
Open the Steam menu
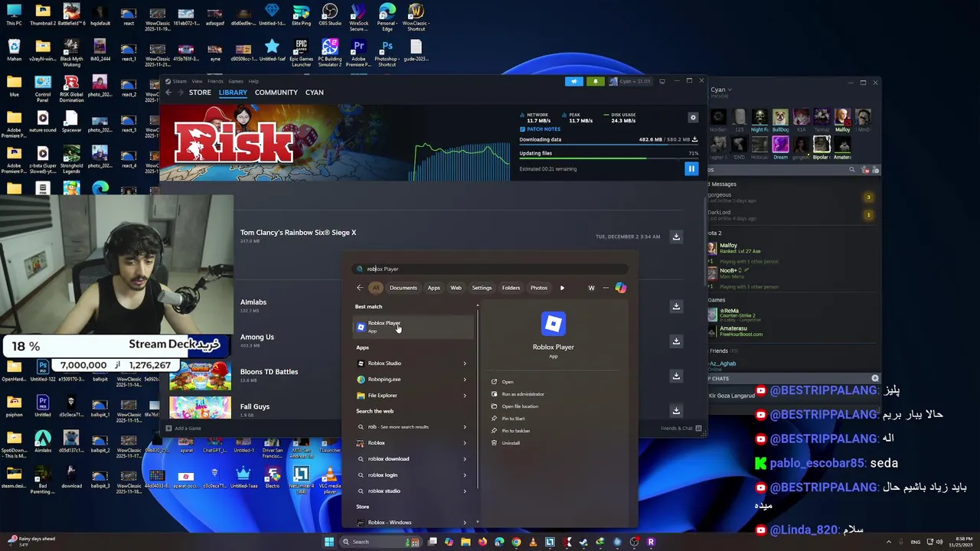coord(180,81)
